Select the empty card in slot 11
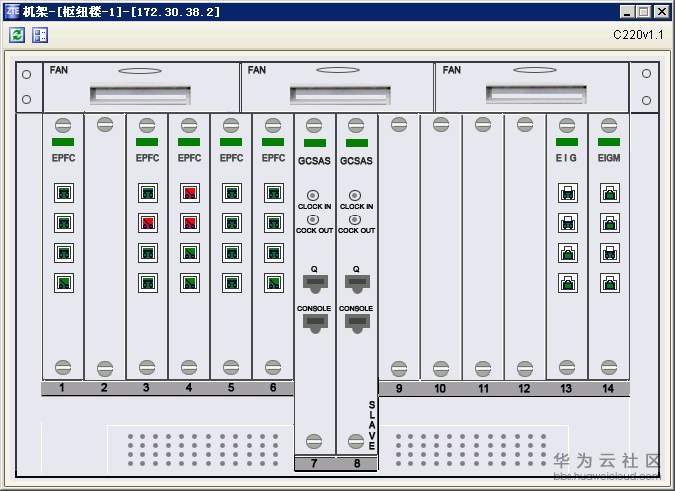 point(483,247)
